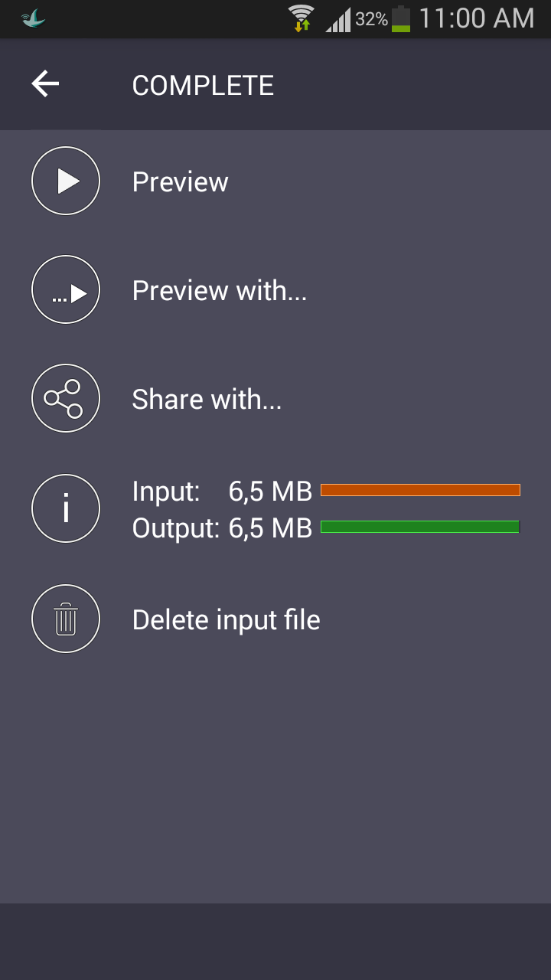This screenshot has height=980, width=551.
Task: Open the Preview with... play icon
Action: click(x=66, y=290)
